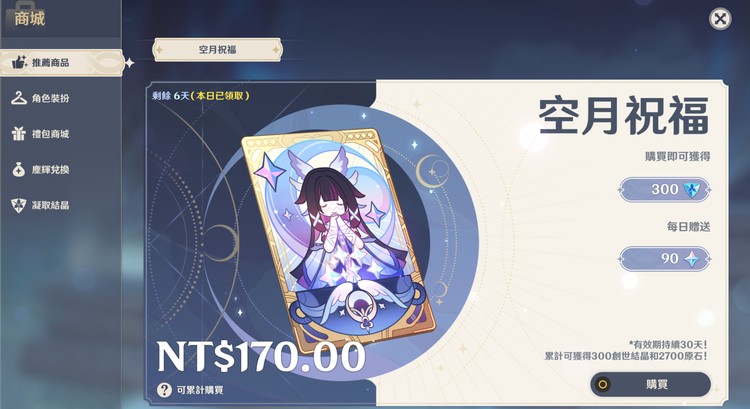
Task: Click the Primogem icon next to 90
Action: (x=692, y=259)
